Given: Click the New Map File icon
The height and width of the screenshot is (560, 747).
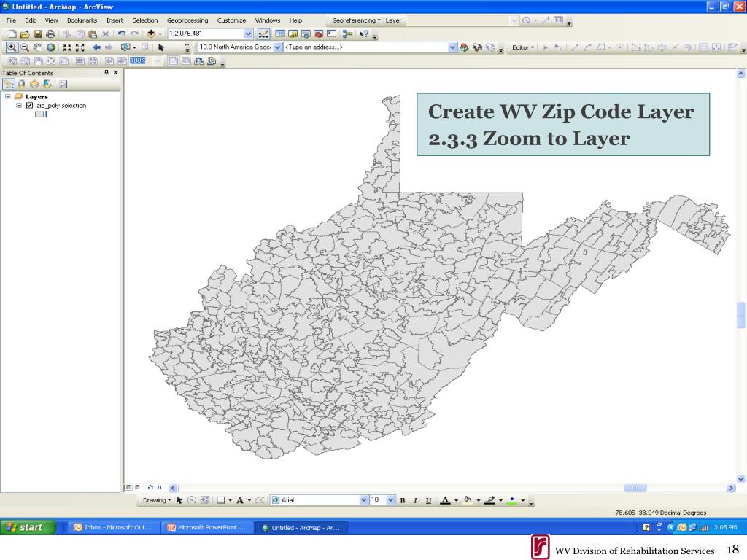Looking at the screenshot, I should pyautogui.click(x=12, y=34).
